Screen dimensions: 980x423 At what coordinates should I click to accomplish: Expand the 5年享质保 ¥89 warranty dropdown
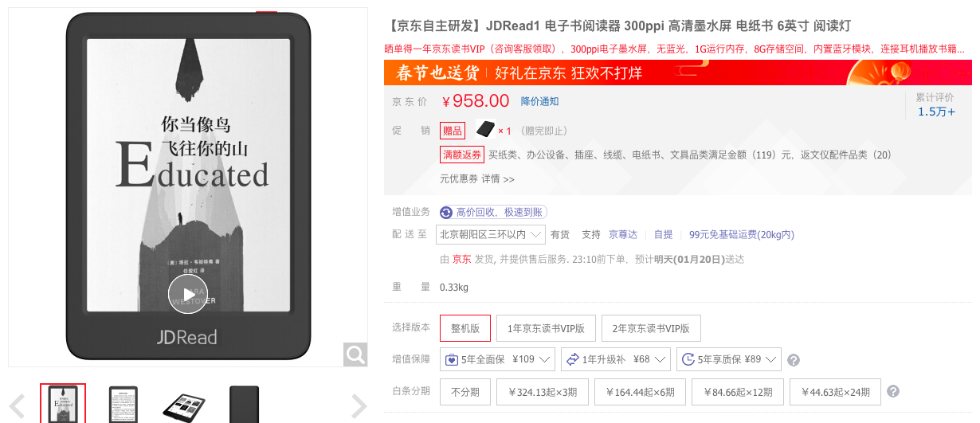pyautogui.click(x=728, y=359)
